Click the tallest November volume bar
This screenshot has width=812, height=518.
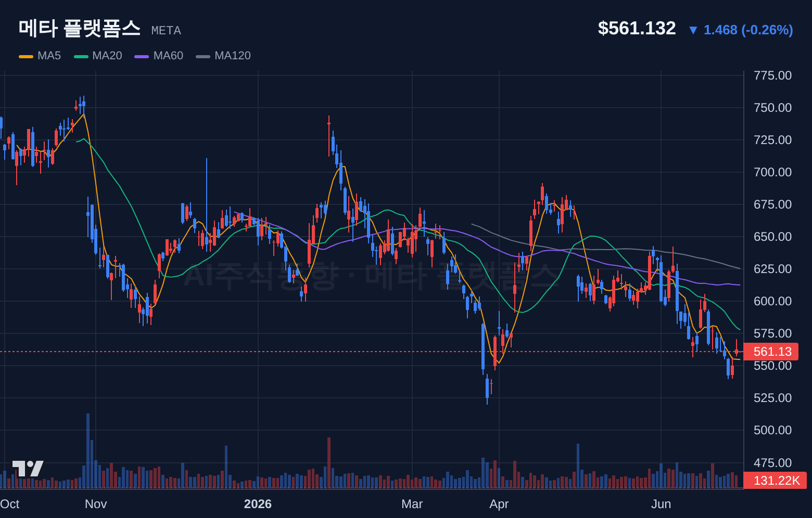(x=88, y=451)
